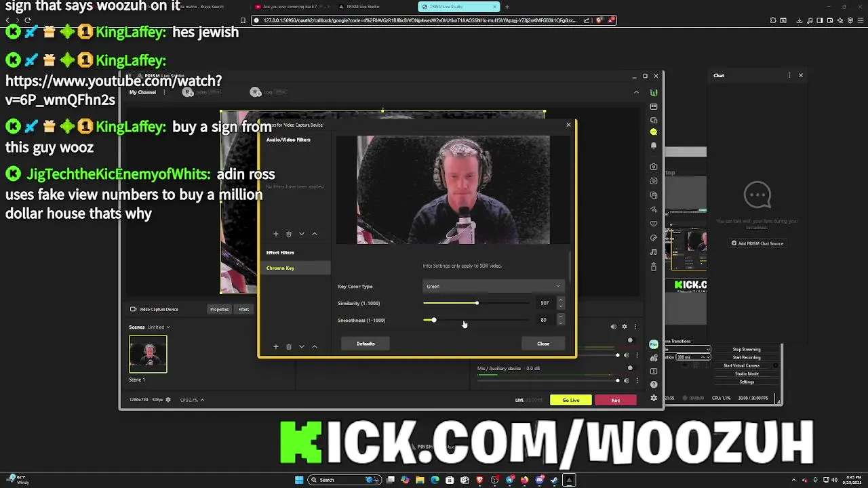Viewport: 868px width, 488px height.
Task: Open the Key Color Type dropdown
Action: click(493, 286)
